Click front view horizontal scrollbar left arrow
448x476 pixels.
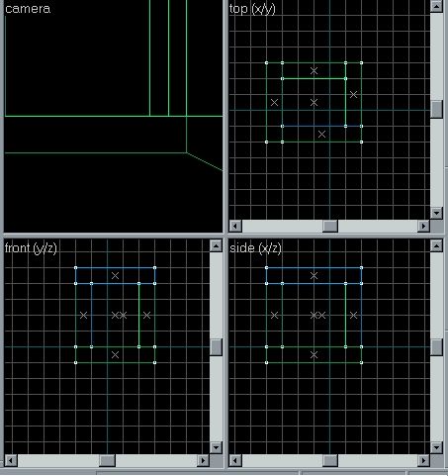(11, 460)
